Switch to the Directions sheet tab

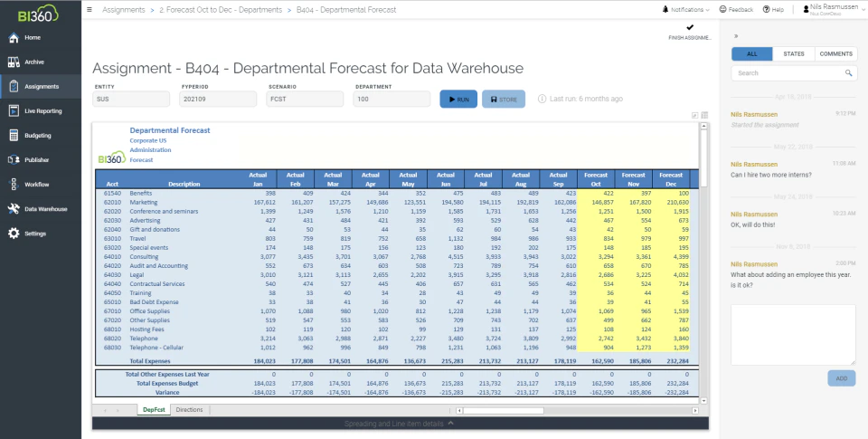coord(189,410)
